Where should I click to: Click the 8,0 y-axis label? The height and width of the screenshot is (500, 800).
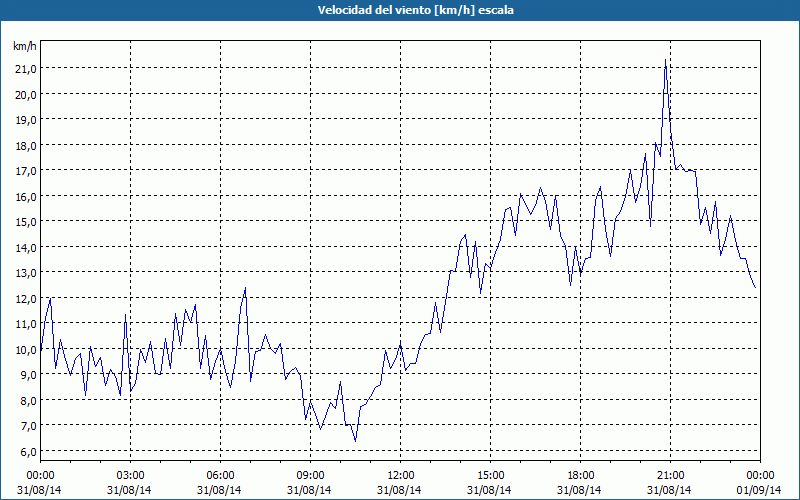point(29,400)
